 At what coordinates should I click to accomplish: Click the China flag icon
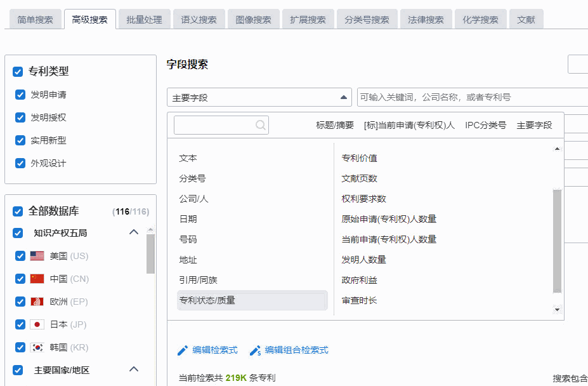[37, 279]
